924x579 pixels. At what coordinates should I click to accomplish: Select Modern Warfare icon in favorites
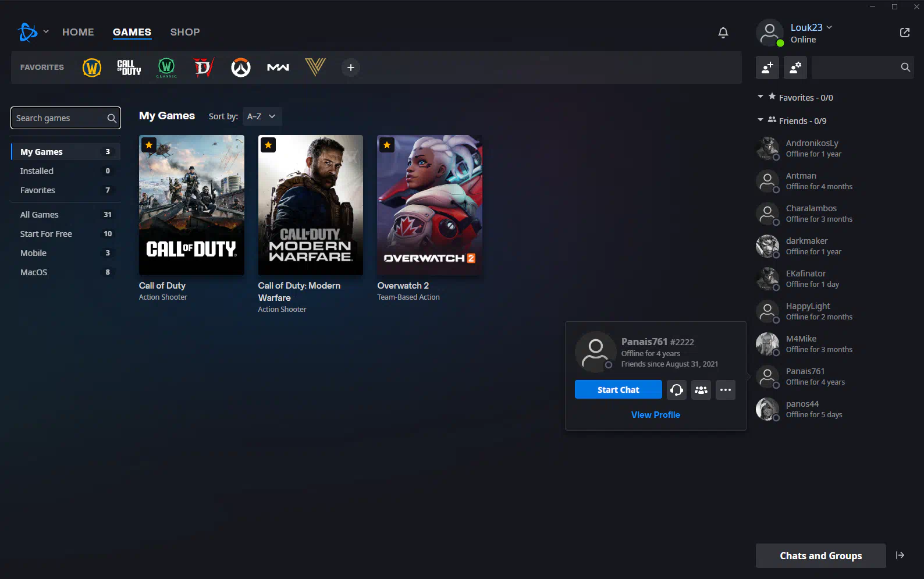[x=278, y=68]
